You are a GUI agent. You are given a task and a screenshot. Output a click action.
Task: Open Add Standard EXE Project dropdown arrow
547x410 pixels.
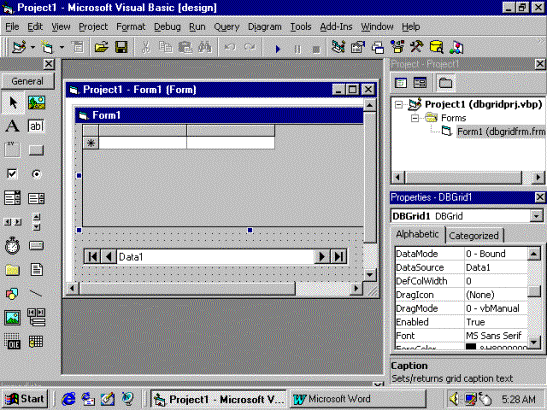pyautogui.click(x=32, y=47)
